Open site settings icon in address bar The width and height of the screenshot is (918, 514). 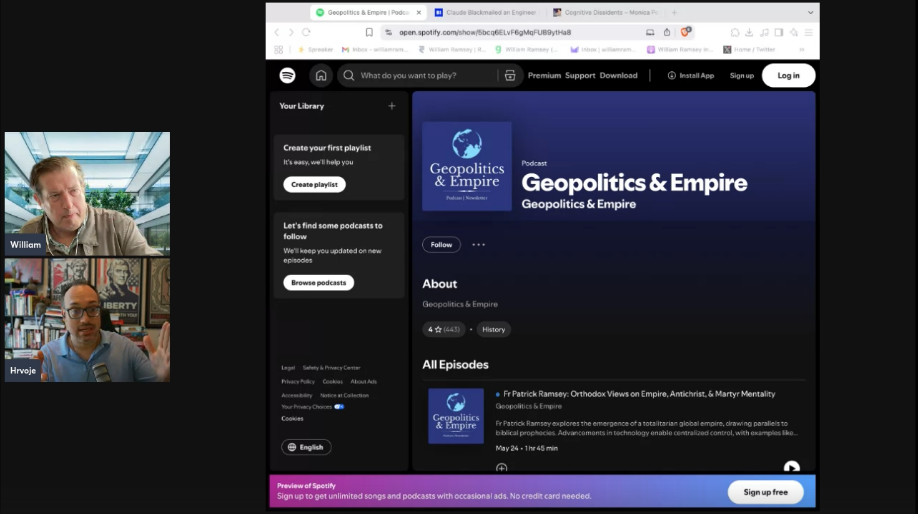click(x=388, y=32)
